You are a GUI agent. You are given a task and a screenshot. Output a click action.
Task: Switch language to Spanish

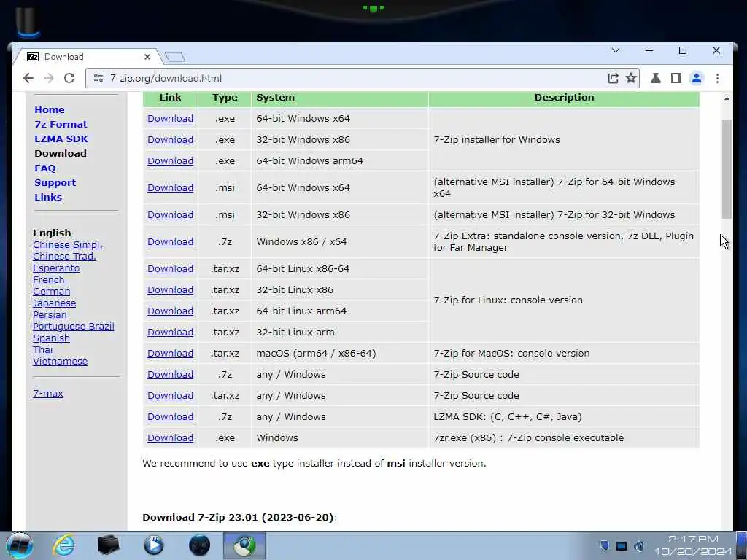pyautogui.click(x=52, y=338)
